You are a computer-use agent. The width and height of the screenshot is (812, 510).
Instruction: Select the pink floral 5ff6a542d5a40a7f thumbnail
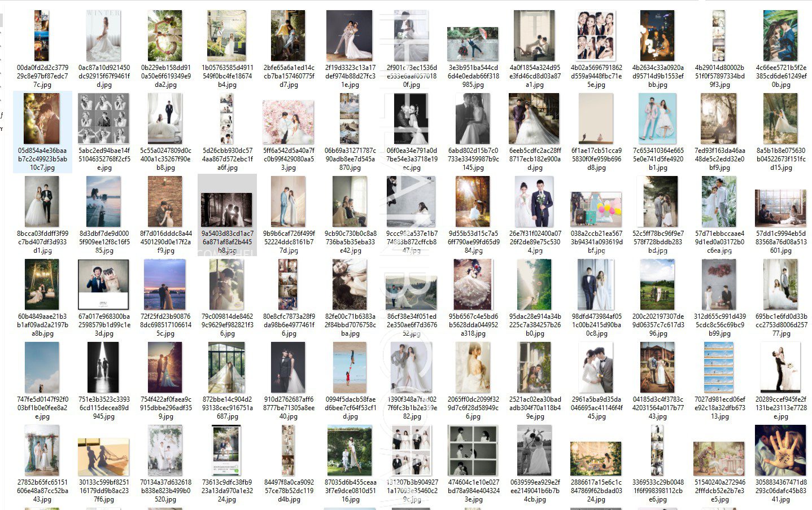(289, 122)
